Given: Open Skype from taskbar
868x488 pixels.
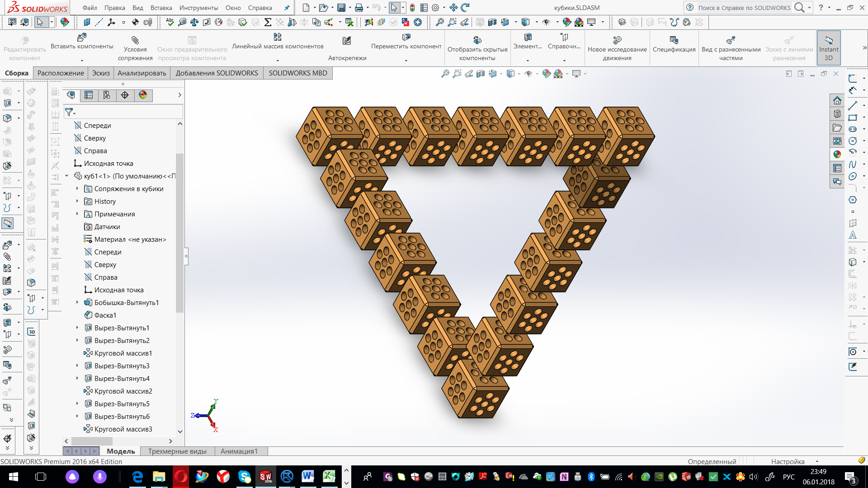Looking at the screenshot, I should [x=245, y=477].
